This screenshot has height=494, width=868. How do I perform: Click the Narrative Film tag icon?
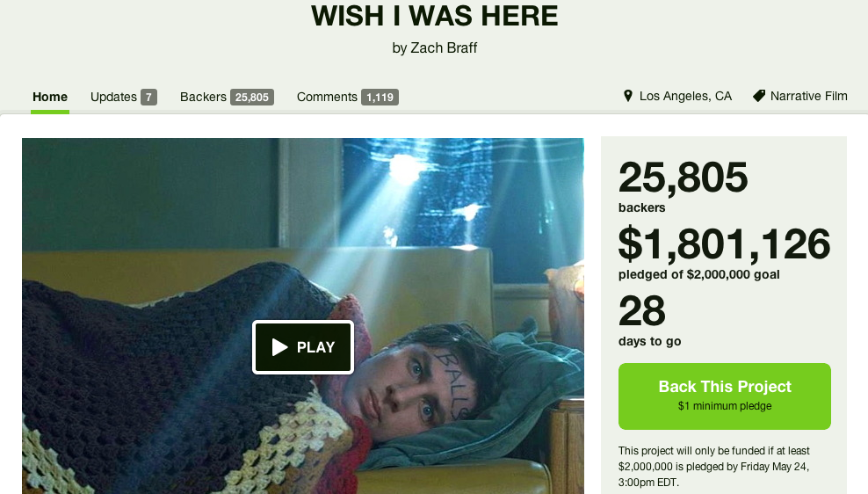point(759,96)
